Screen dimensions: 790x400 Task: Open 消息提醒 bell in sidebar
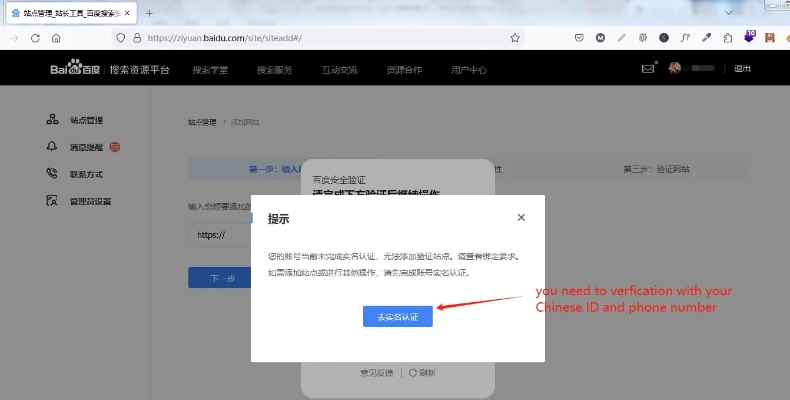(86, 147)
